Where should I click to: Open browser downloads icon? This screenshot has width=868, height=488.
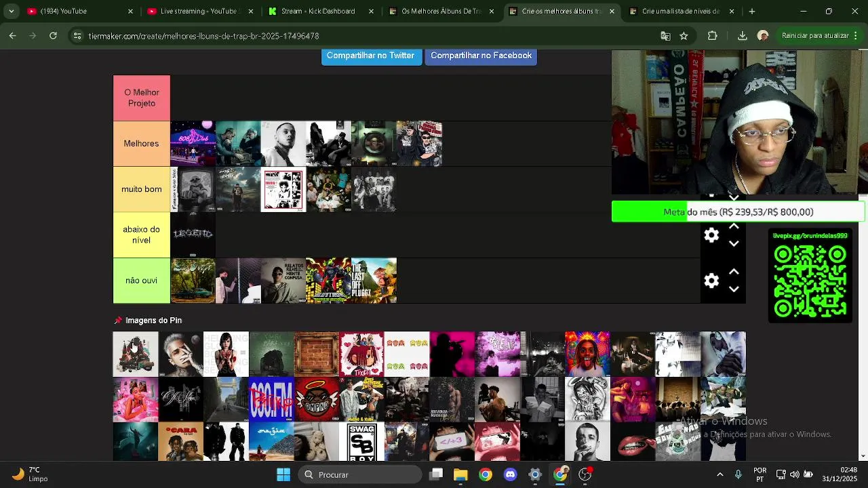tap(743, 36)
